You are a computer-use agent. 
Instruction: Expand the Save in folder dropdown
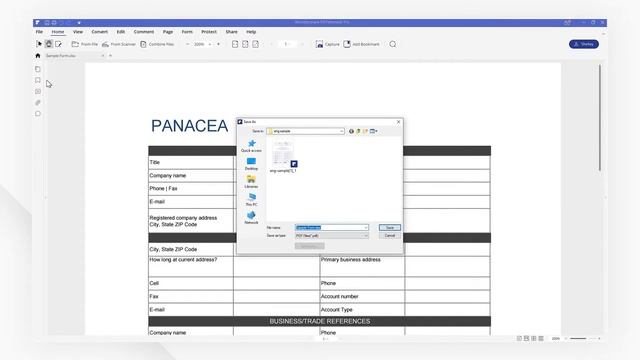tap(341, 131)
